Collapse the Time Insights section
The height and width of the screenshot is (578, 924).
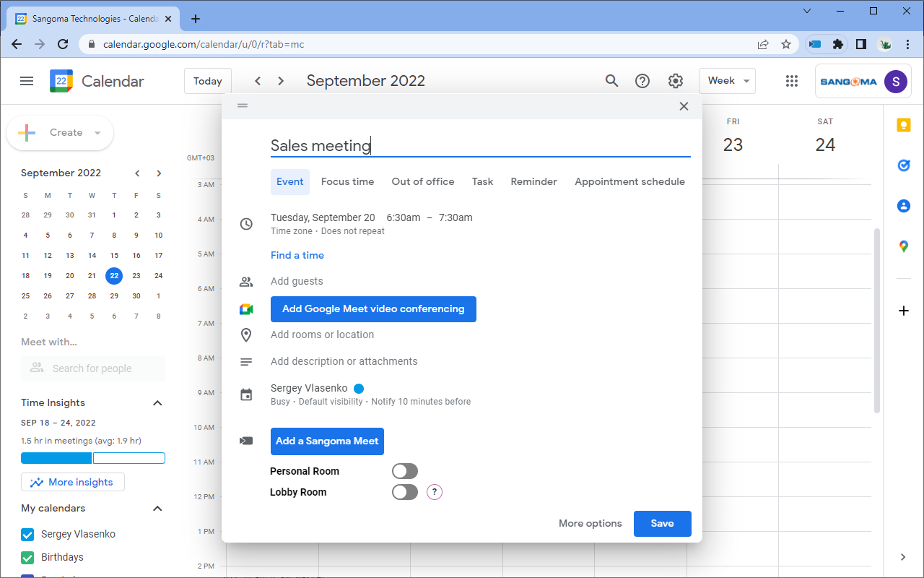(x=157, y=403)
